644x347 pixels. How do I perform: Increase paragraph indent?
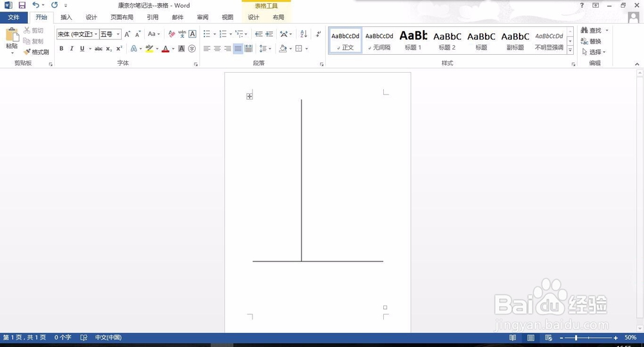(x=269, y=34)
